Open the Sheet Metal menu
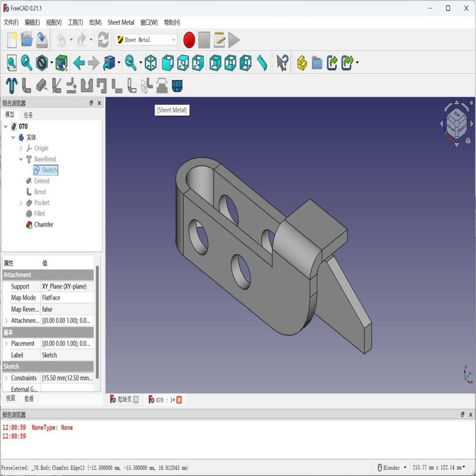Screen dimensions: 476x476 121,22
